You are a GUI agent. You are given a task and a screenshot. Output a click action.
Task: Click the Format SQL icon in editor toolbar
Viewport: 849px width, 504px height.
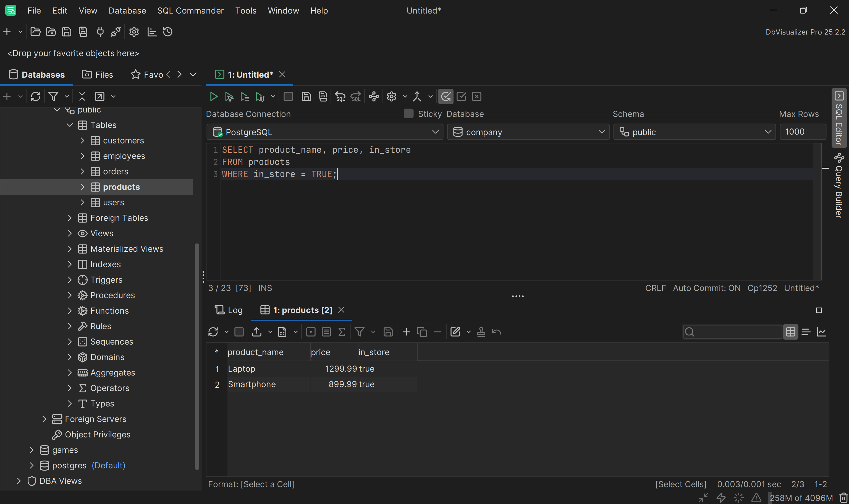374,97
